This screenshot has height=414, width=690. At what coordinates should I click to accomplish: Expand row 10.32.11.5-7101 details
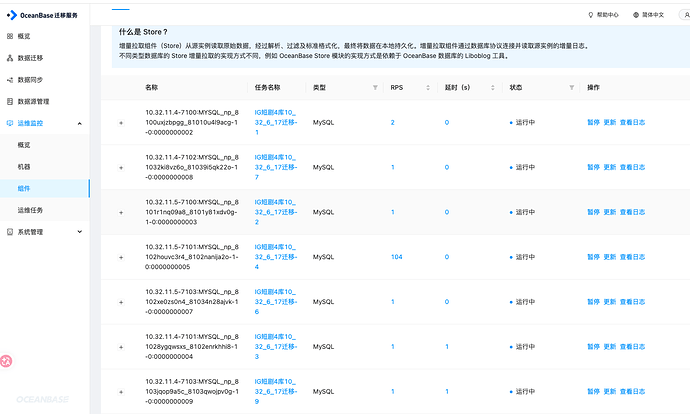[x=121, y=257]
